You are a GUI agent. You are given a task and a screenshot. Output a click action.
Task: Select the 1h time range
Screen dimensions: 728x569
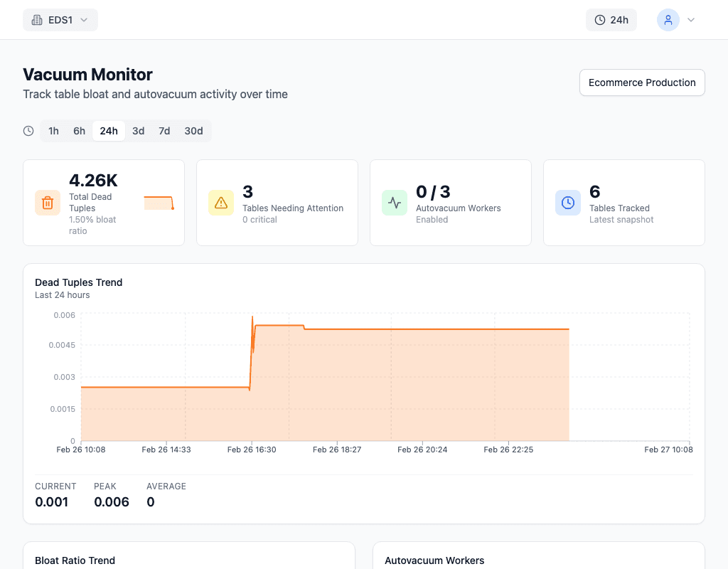(x=53, y=131)
